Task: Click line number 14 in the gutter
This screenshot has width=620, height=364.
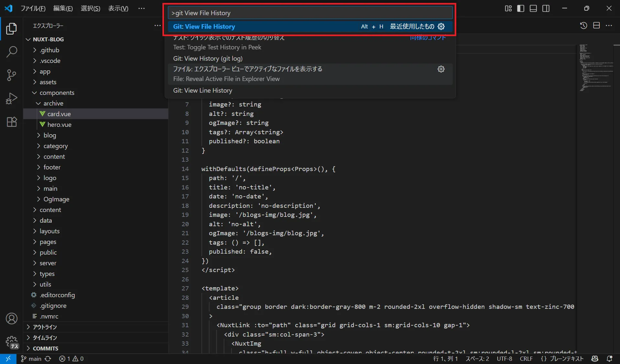Action: (x=185, y=169)
